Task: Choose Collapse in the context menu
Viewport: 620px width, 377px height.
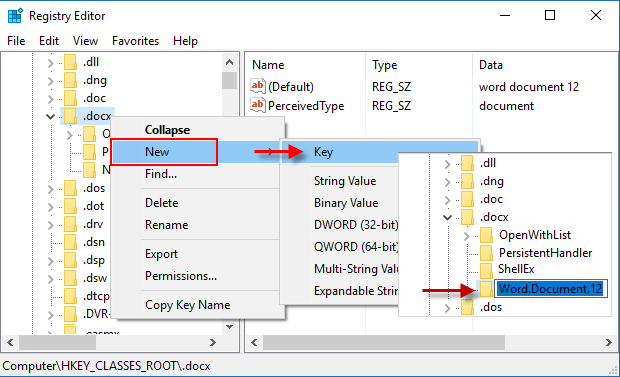Action: click(x=198, y=130)
